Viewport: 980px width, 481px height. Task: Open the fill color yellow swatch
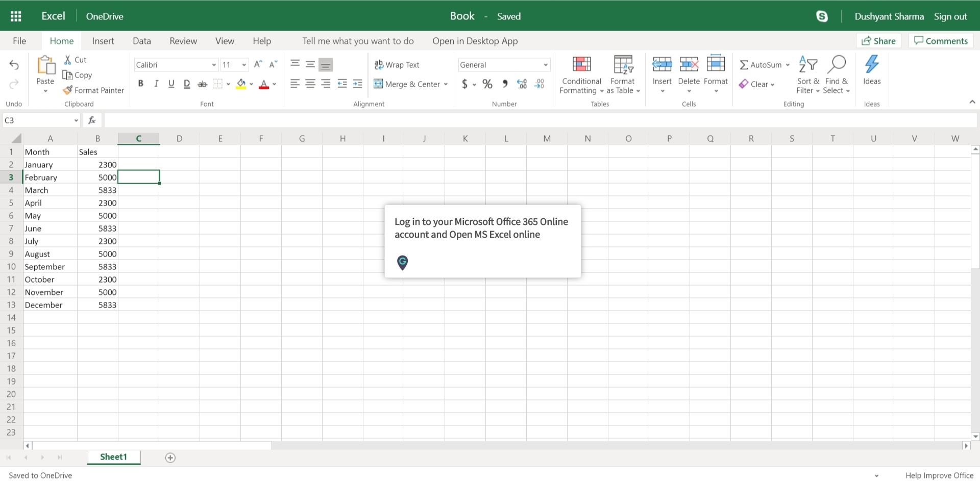(241, 84)
